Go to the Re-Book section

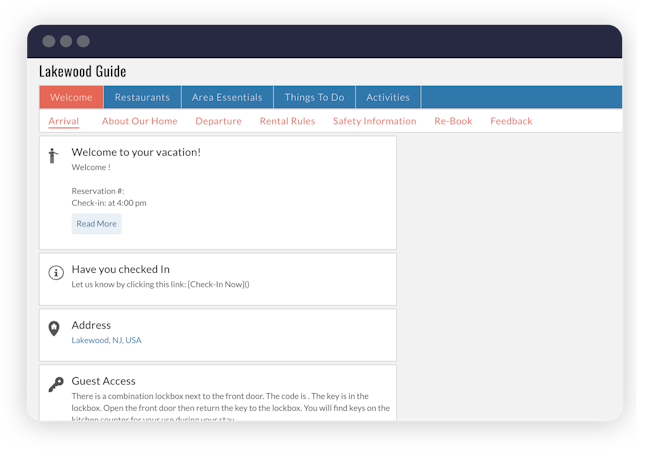453,121
